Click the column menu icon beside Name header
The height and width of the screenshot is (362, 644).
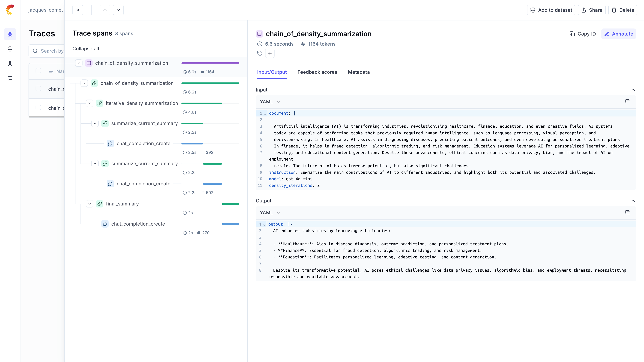pyautogui.click(x=51, y=71)
